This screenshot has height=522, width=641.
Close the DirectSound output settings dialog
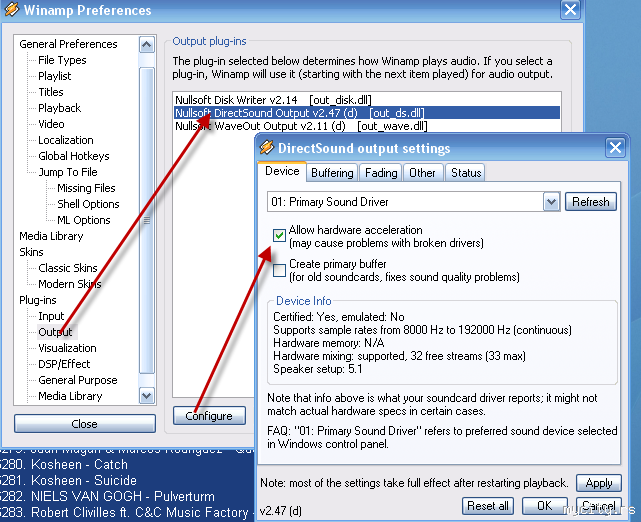615,148
